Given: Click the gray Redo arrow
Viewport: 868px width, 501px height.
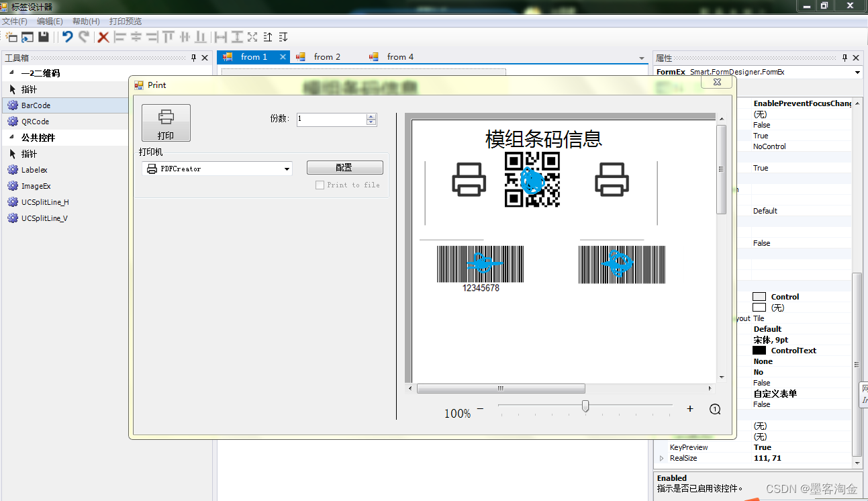Looking at the screenshot, I should click(x=84, y=37).
